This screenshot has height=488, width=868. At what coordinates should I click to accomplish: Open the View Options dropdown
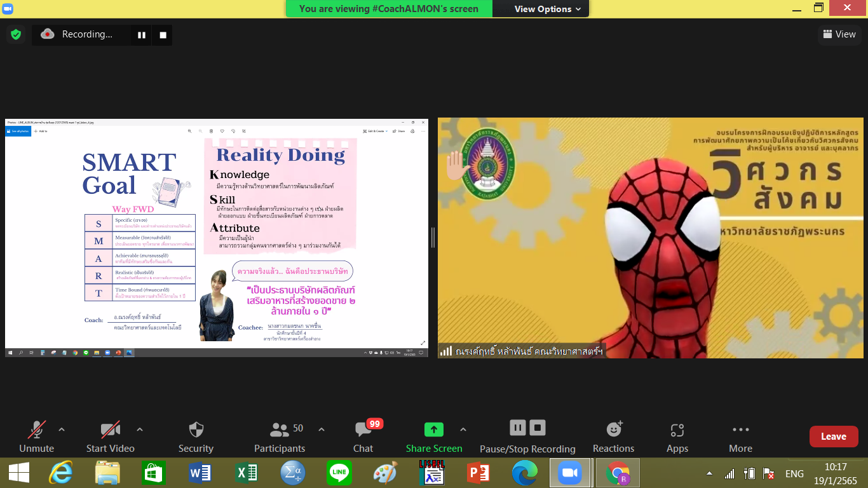point(548,9)
